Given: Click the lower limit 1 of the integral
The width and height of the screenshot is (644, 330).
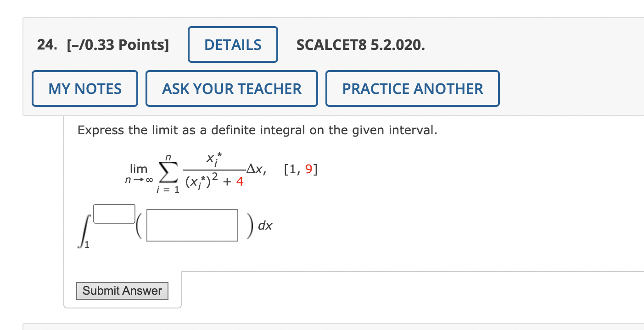Looking at the screenshot, I should pos(87,247).
